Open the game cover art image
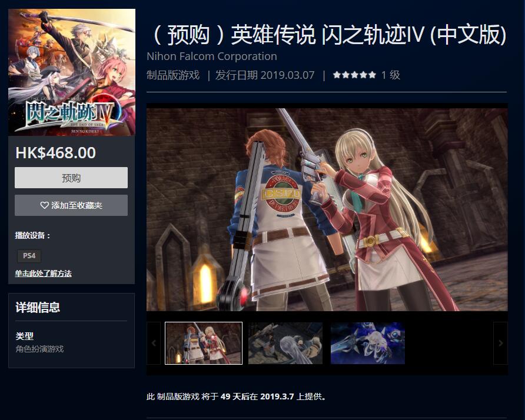Screen dimensions: 525x420 [x=72, y=72]
